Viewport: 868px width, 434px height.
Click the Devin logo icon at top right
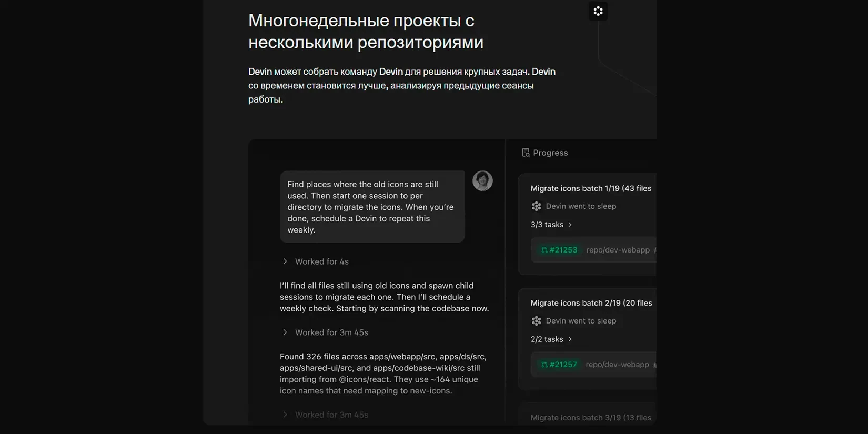598,11
